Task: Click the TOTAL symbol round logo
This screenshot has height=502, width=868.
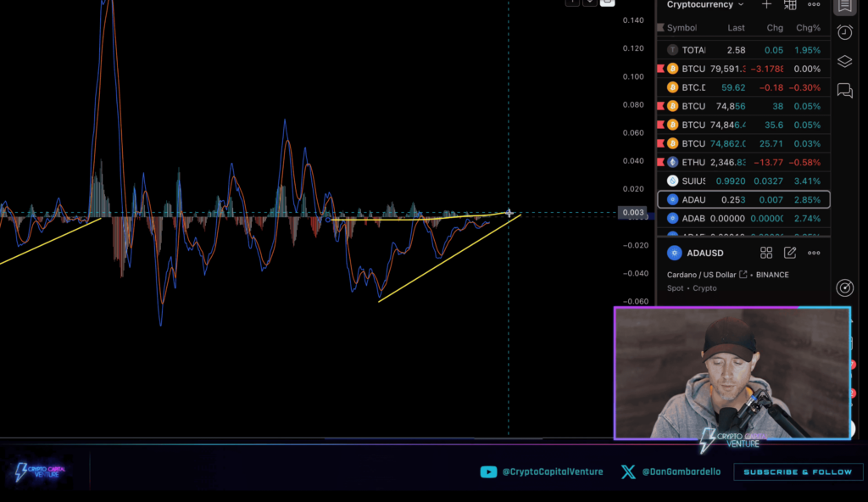Action: coord(672,50)
